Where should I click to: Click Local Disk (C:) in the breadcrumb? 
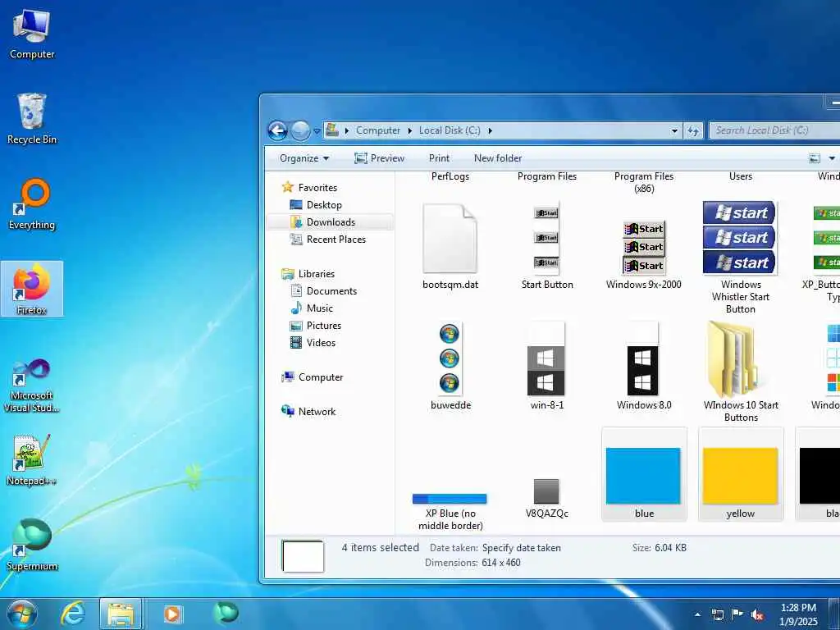[x=450, y=130]
